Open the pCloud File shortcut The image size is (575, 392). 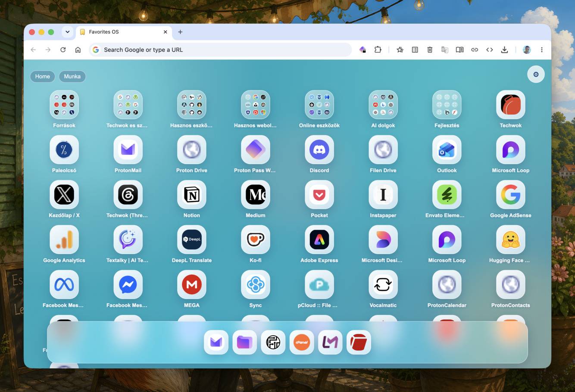pyautogui.click(x=319, y=284)
